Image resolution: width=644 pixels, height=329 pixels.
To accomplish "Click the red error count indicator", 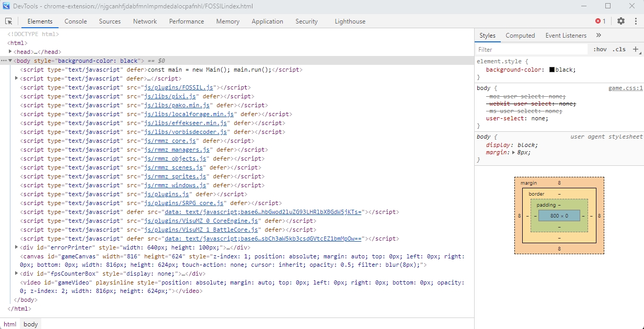I will click(x=600, y=21).
